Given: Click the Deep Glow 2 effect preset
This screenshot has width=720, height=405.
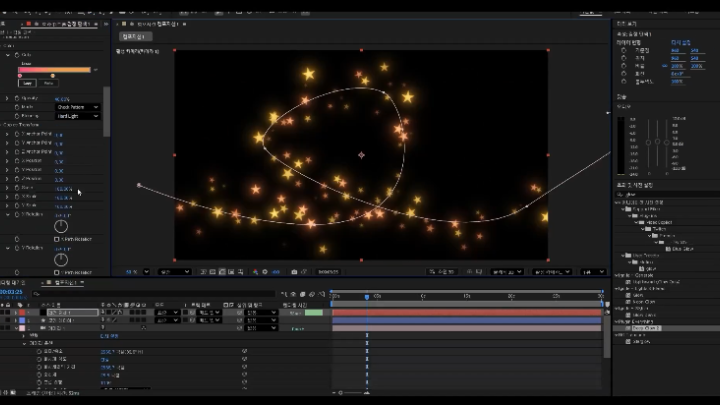Looking at the screenshot, I should point(647,328).
